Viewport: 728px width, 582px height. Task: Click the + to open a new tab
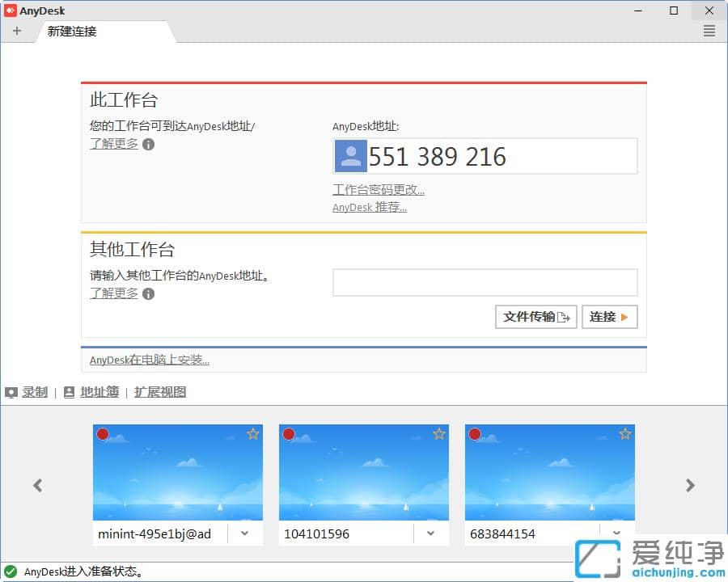coord(17,31)
